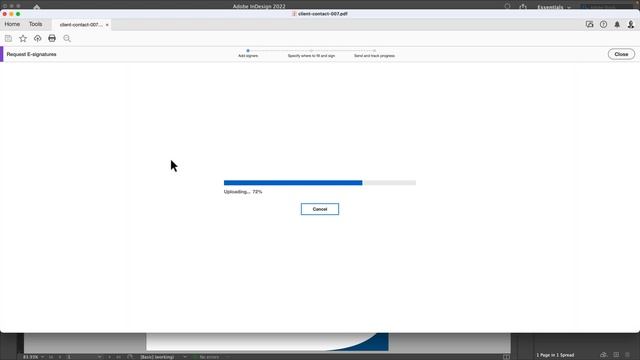
Task: Click the InDesign home icon behind Acrobat
Action: [x=36, y=7]
